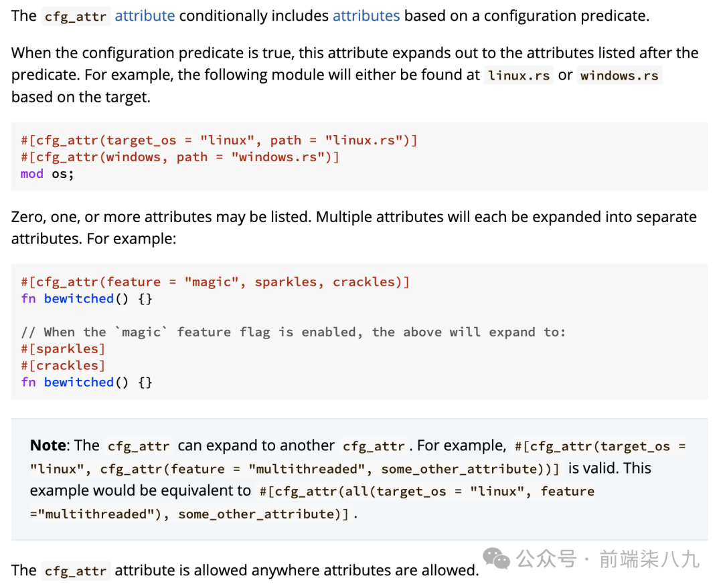Screen dimensions: 723x588
Task: Click the last "fn bewitched() {}" line
Action: point(86,383)
